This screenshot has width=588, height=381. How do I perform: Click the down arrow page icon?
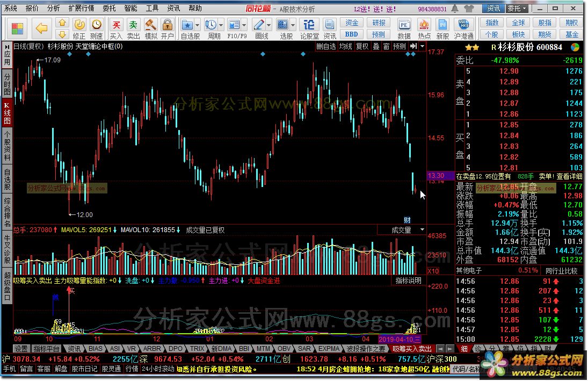[62, 34]
